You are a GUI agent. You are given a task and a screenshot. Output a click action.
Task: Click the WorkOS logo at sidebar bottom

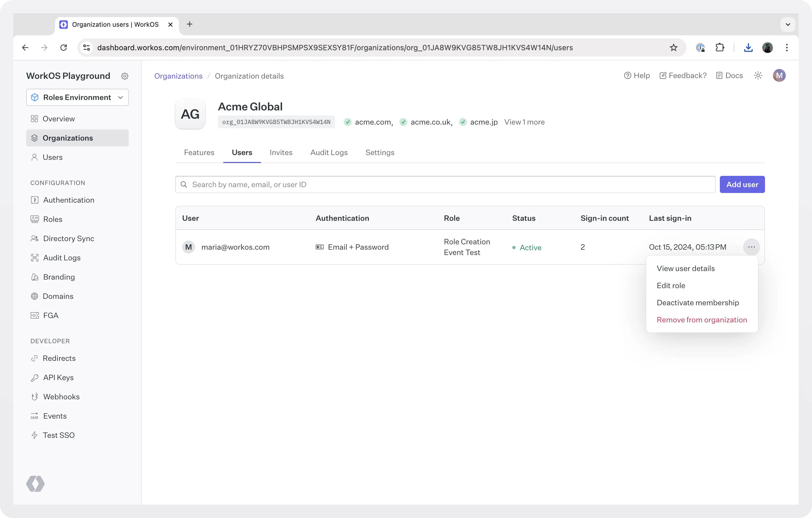(x=36, y=484)
